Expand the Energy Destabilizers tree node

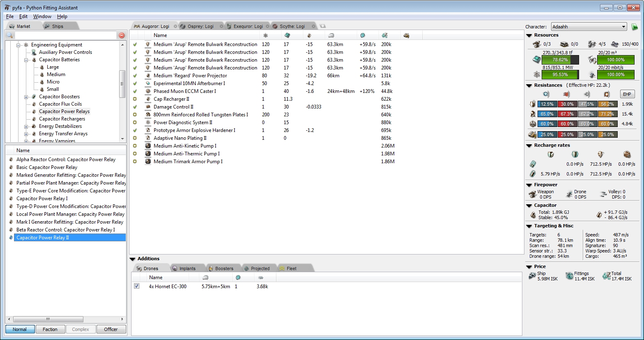(26, 126)
